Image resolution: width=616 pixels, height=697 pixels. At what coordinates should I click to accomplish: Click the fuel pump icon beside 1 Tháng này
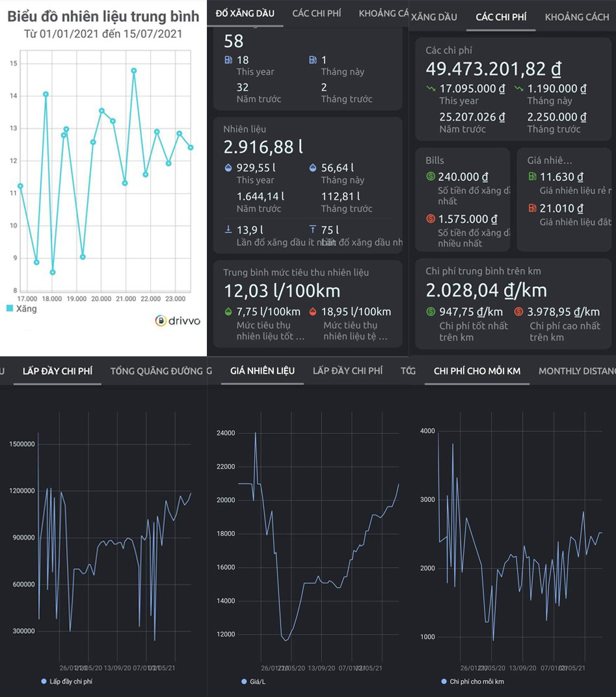click(313, 60)
